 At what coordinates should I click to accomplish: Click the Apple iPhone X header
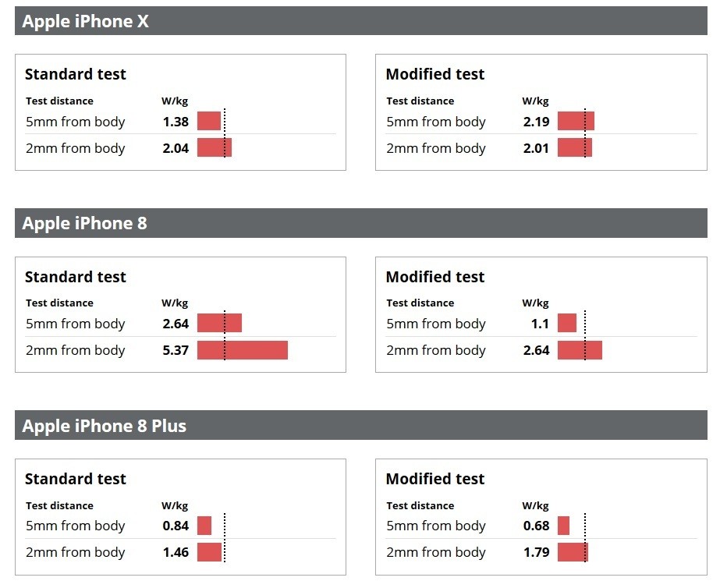tap(85, 22)
